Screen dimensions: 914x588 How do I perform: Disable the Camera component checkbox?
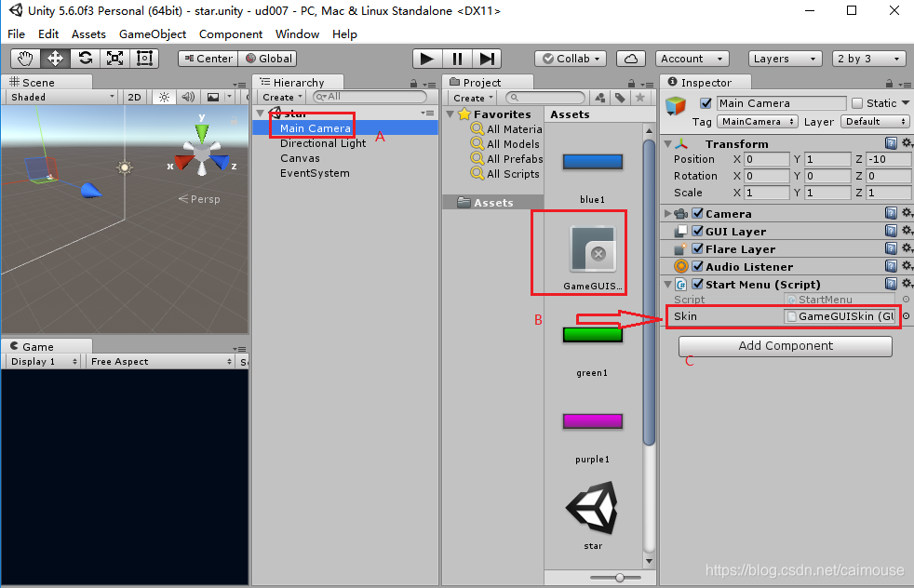click(x=697, y=213)
